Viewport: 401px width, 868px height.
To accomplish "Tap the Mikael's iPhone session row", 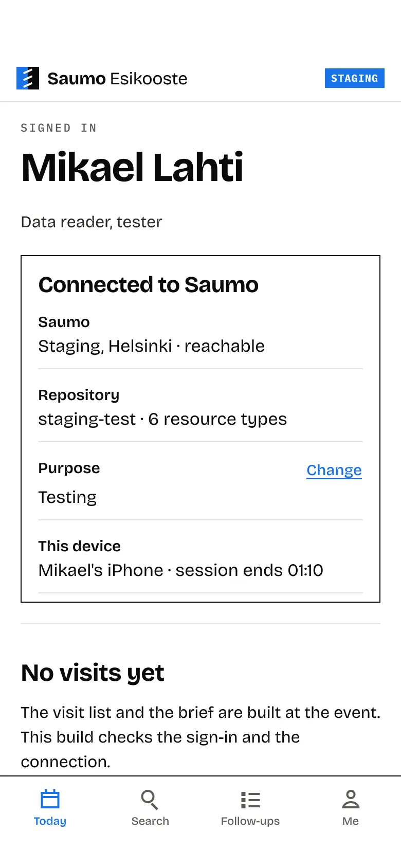I will tap(200, 559).
